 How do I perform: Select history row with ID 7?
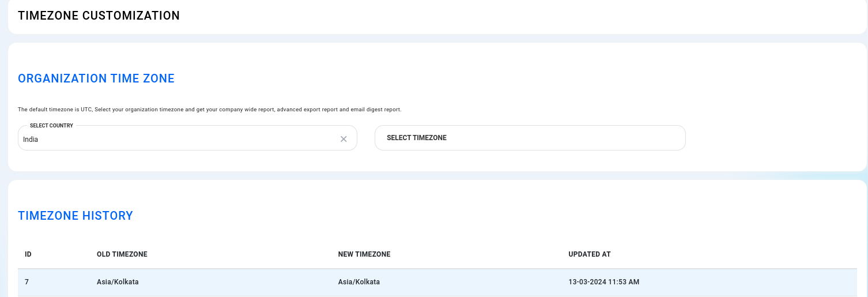coord(437,282)
